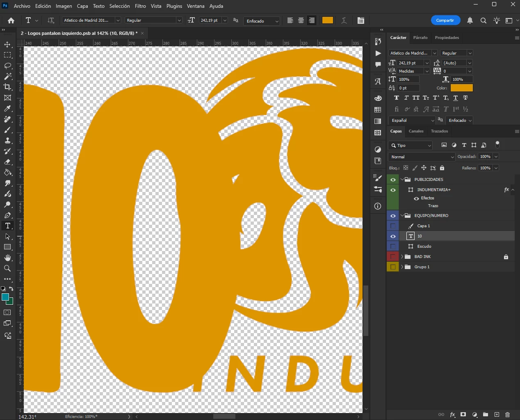This screenshot has width=520, height=420.
Task: Toggle Efectos visibility eye
Action: (416, 198)
